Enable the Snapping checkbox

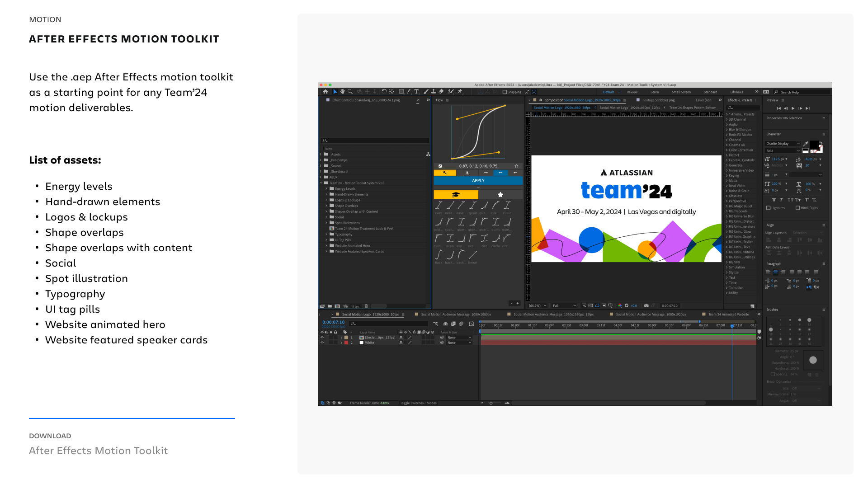505,92
